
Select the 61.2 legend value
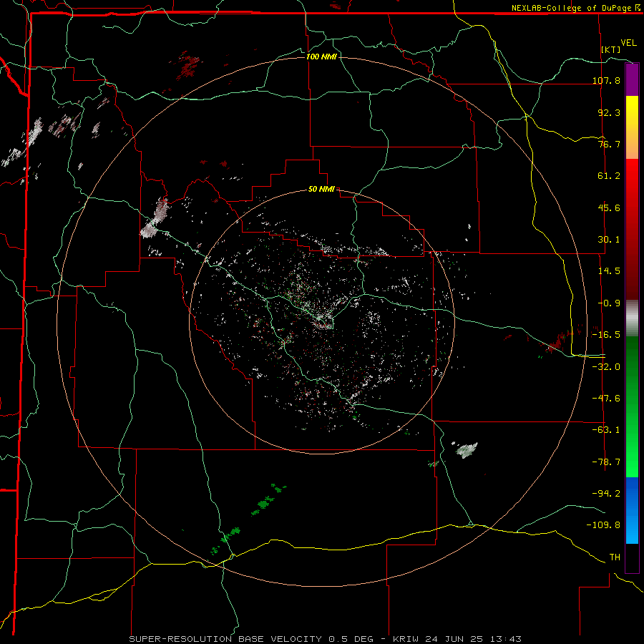609,176
